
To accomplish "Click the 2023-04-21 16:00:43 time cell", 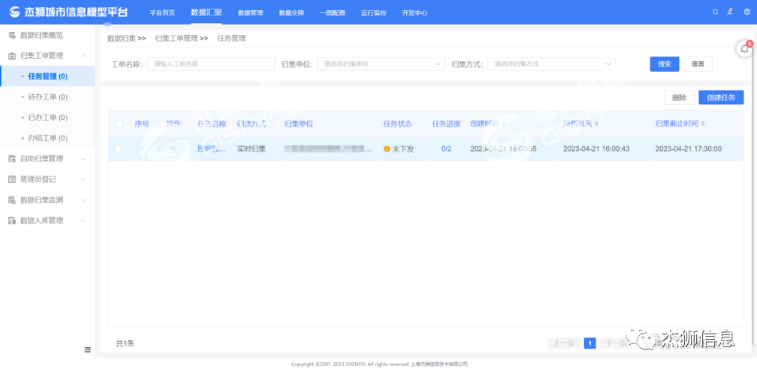I will click(596, 149).
